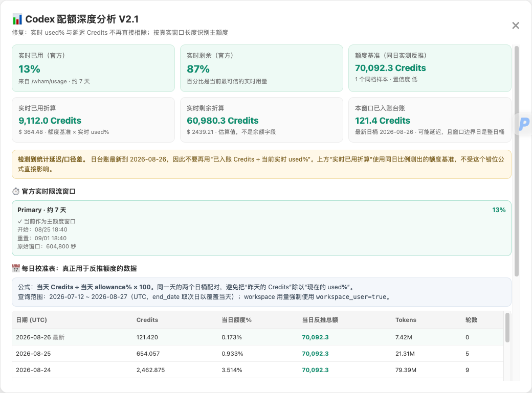The width and height of the screenshot is (532, 393).
Task: Click the 最新日桶 2026-08-26 subtitle
Action: pos(430,132)
